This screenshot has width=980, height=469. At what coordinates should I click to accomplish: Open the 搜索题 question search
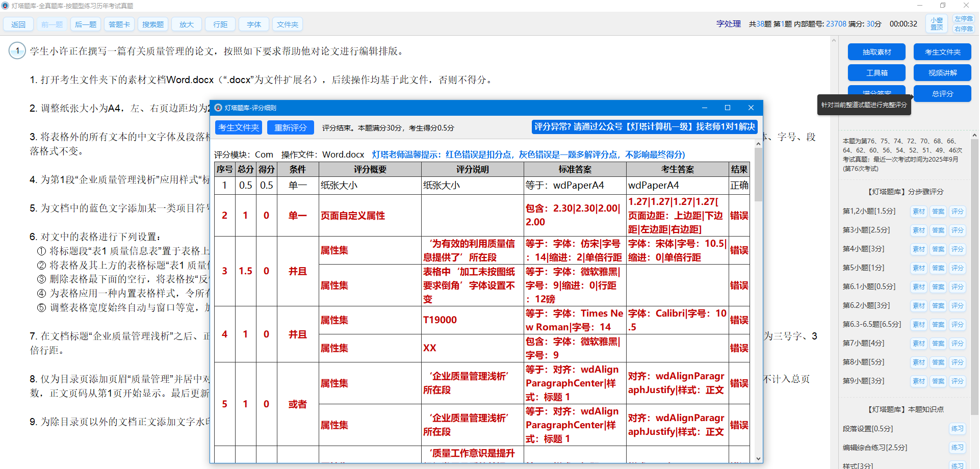[x=152, y=24]
